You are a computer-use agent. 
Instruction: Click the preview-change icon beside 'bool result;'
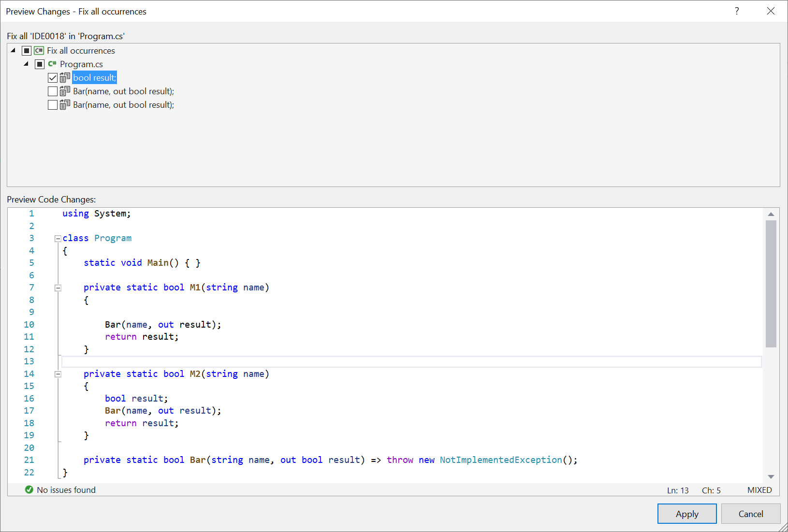65,77
